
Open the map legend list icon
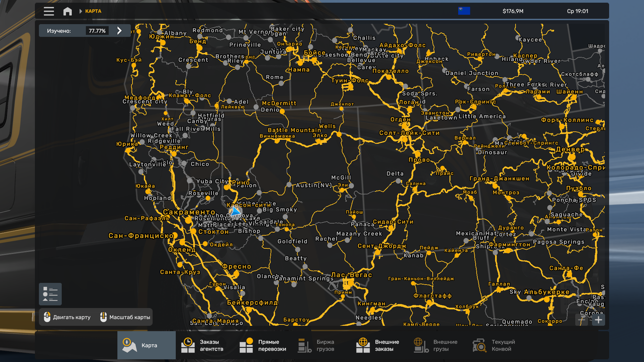coord(50,294)
